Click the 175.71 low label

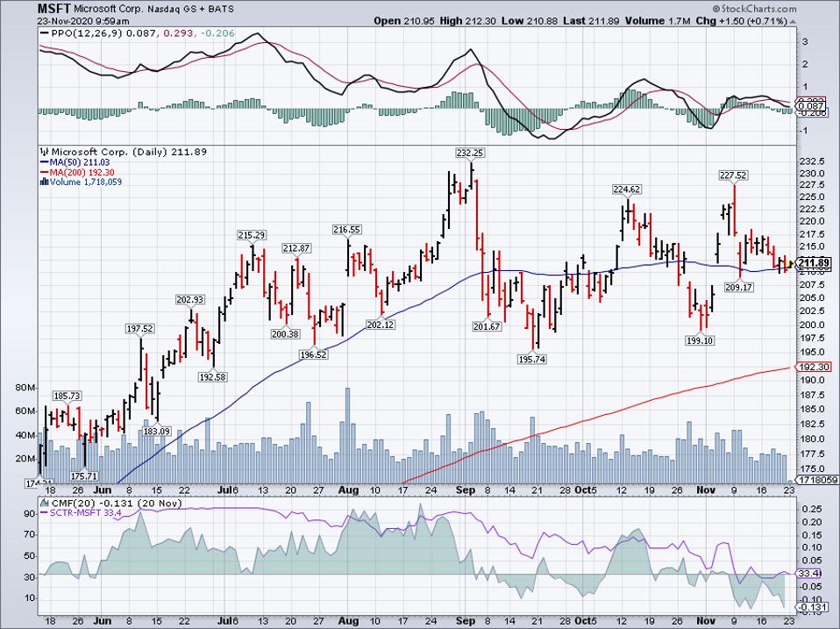click(84, 475)
